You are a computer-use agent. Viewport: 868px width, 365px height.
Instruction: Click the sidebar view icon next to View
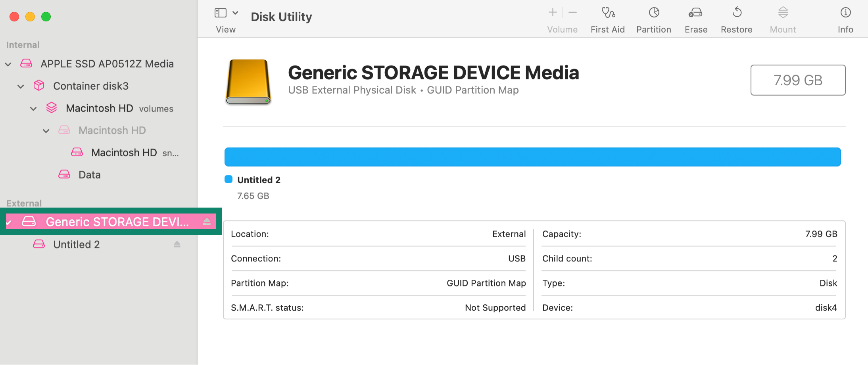pyautogui.click(x=220, y=12)
